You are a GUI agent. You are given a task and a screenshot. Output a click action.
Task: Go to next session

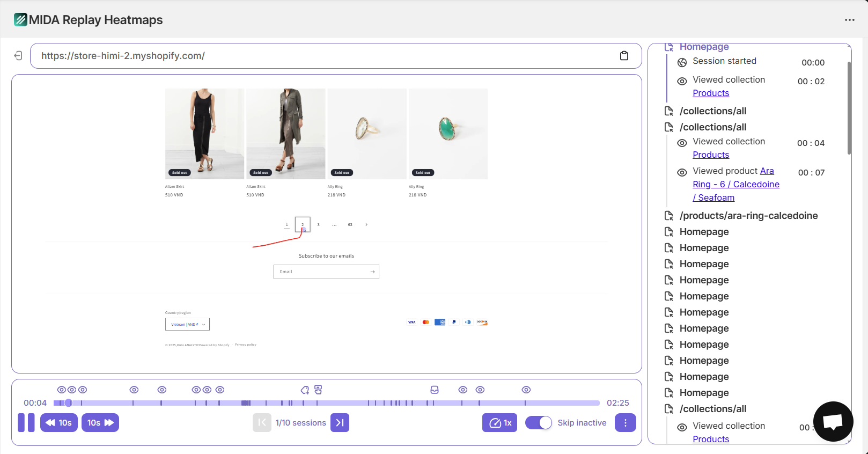340,423
